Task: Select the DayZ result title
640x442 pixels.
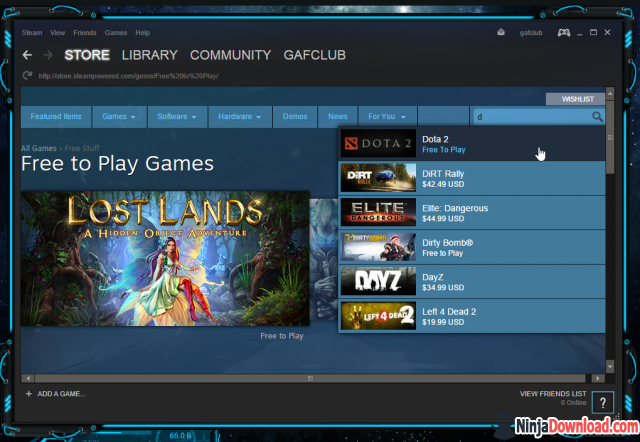Action: [x=433, y=277]
